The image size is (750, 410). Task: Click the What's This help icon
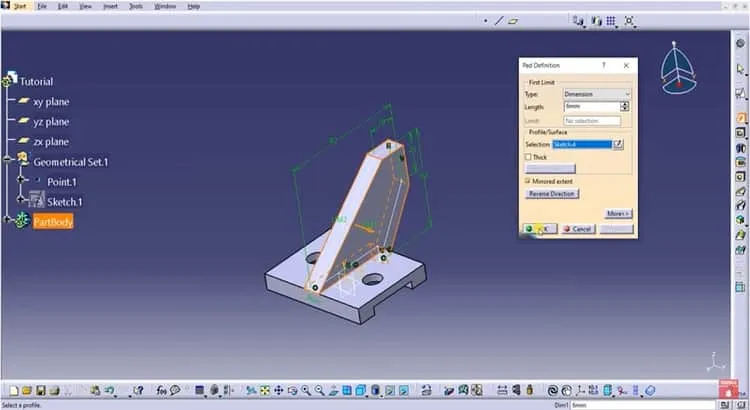(x=138, y=391)
